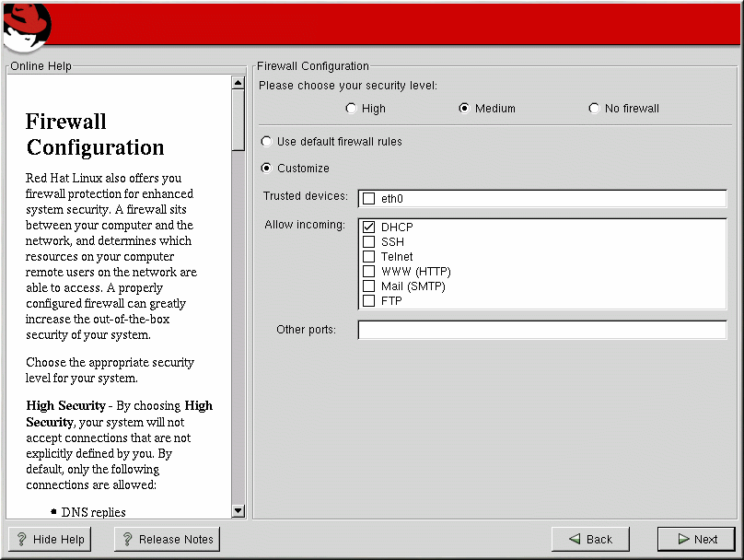The image size is (744, 560).
Task: Click the help panel scroll down arrow
Action: click(238, 510)
